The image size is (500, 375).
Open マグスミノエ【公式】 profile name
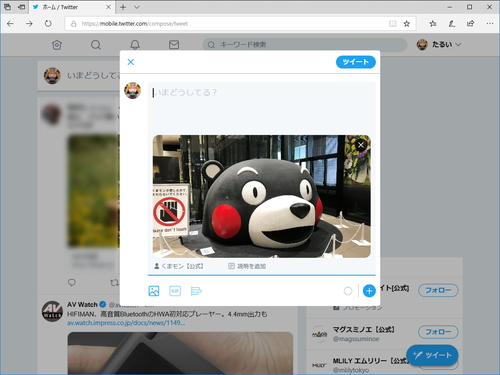(363, 329)
